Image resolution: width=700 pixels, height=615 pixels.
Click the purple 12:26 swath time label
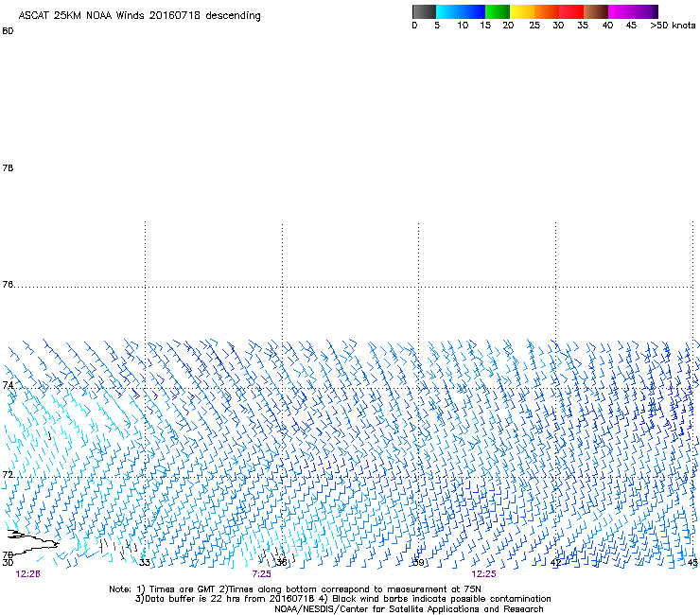coord(27,574)
